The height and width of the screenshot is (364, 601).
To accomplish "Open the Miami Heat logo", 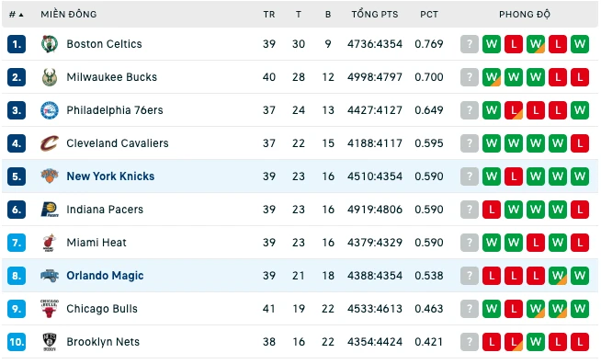I will tap(50, 243).
